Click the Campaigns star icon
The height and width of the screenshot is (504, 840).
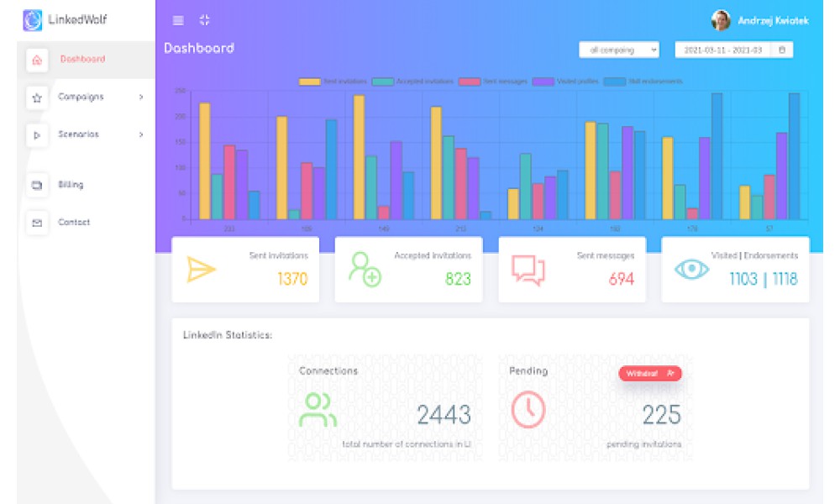[x=37, y=97]
